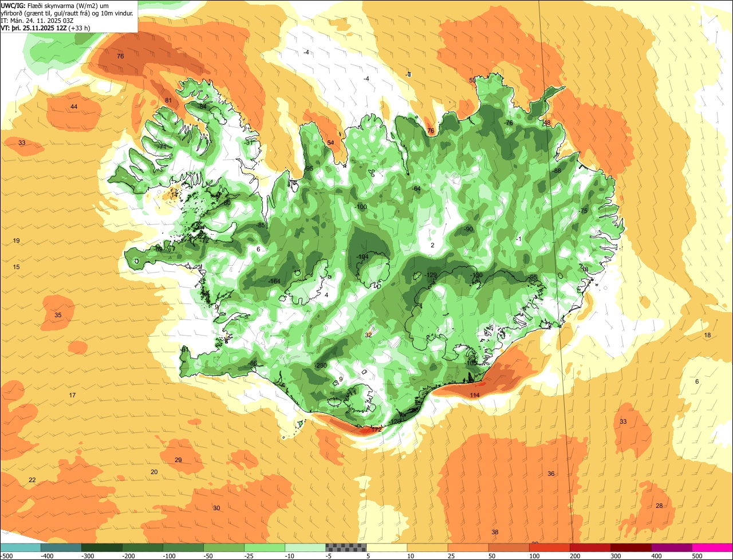This screenshot has width=733, height=560.
Task: Pick the 300 to 400 dark red swatch
Action: click(x=630, y=547)
